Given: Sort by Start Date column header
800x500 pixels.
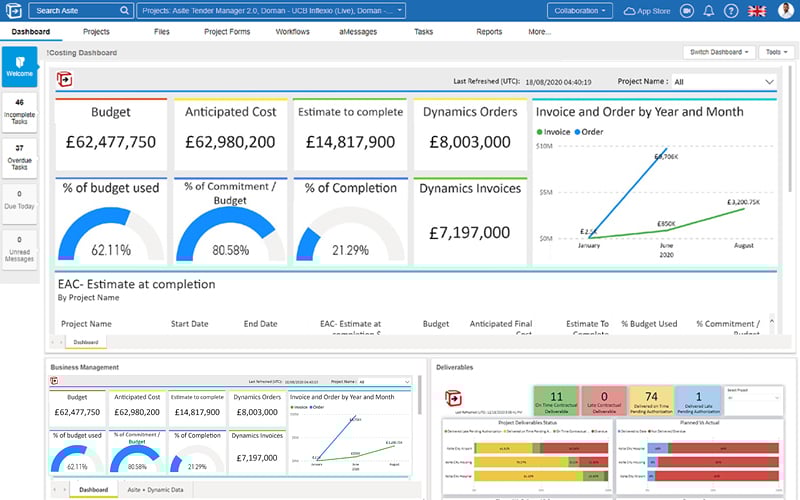Looking at the screenshot, I should coord(189,324).
